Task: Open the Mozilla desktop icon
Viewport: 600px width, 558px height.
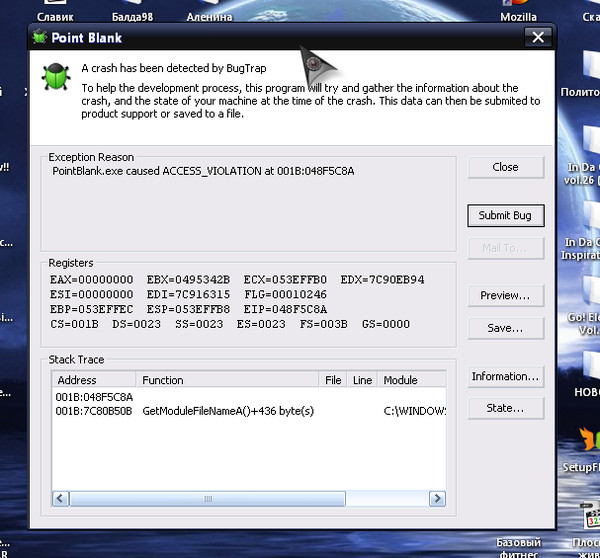Action: coord(518,11)
